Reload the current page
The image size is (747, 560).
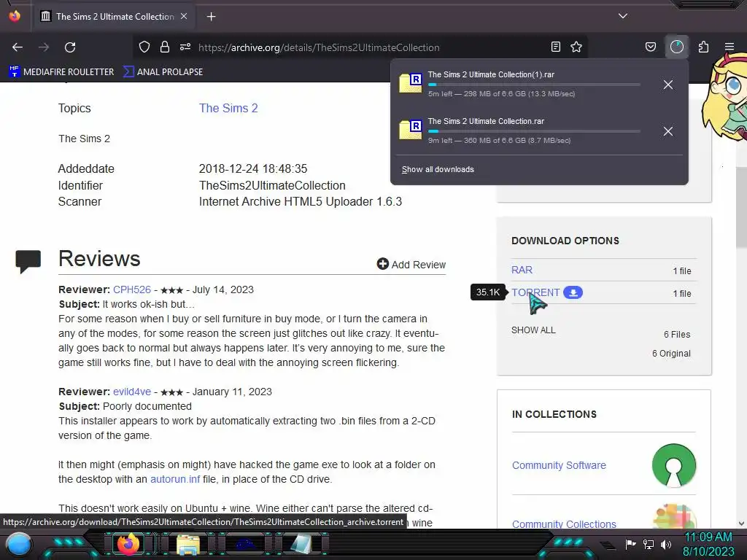point(70,47)
